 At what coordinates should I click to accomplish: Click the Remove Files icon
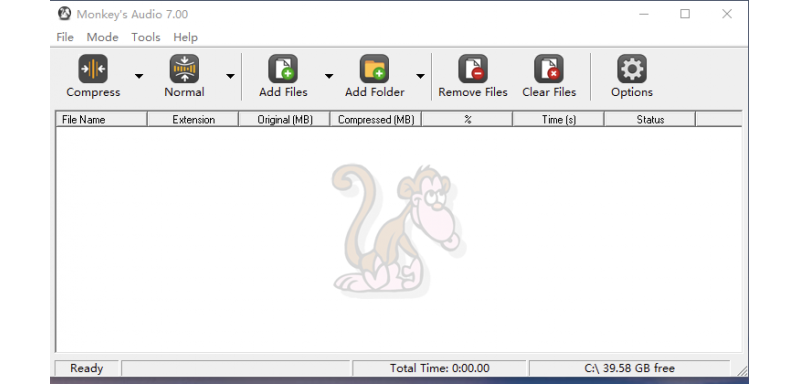[x=473, y=69]
